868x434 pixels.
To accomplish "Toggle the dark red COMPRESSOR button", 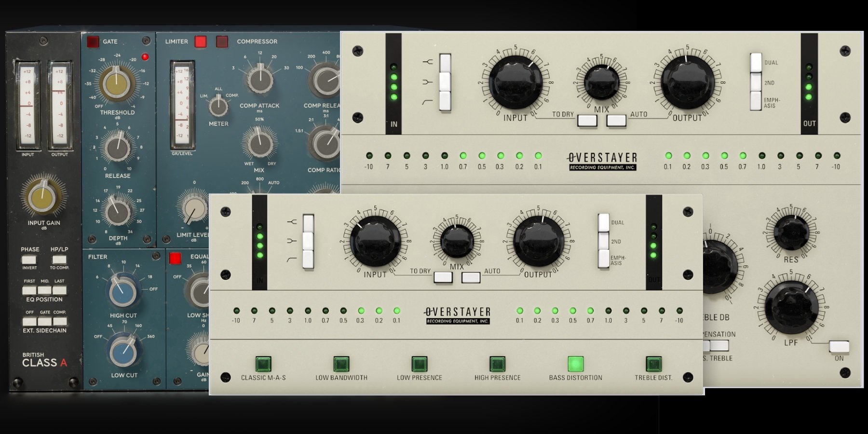I will click(x=222, y=41).
